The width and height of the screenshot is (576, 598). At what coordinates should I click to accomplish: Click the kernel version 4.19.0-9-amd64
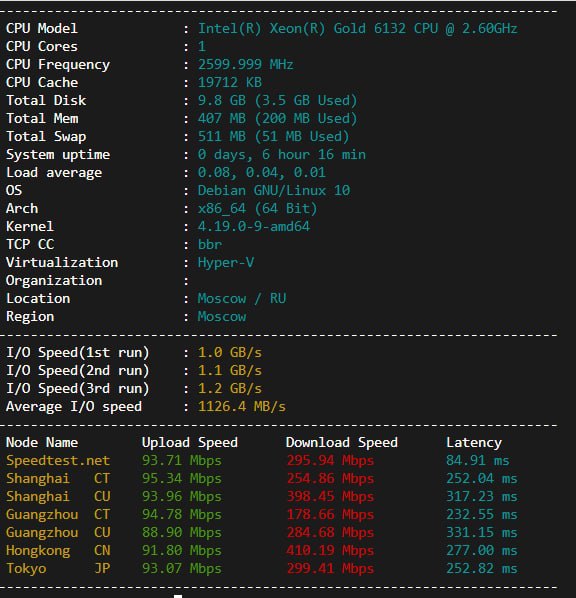254,226
